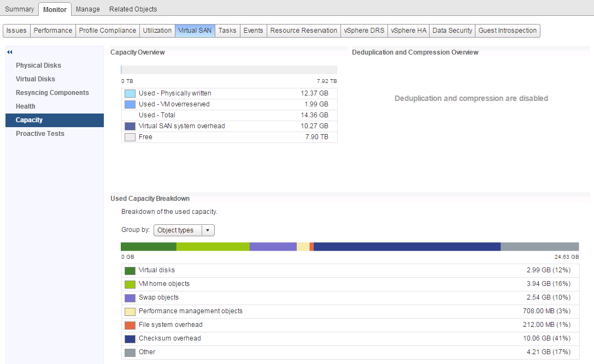Open the Utilization sub-tab

(157, 31)
